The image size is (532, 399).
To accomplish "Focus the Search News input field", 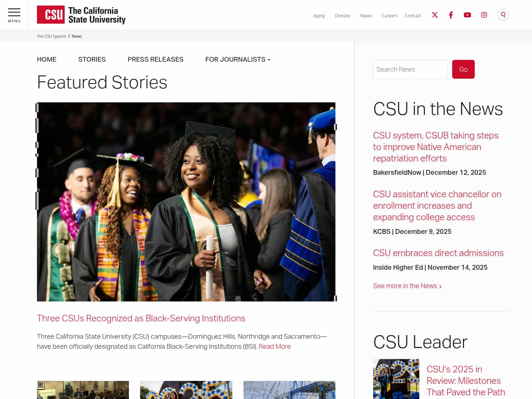I will [410, 69].
